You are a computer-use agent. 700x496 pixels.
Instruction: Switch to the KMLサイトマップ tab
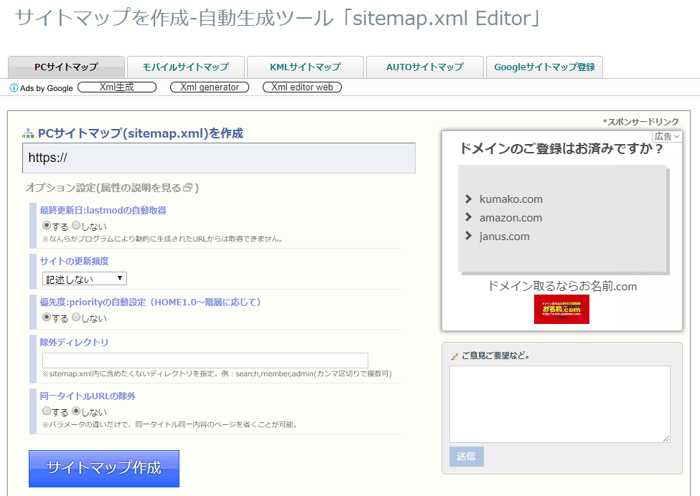(x=305, y=67)
